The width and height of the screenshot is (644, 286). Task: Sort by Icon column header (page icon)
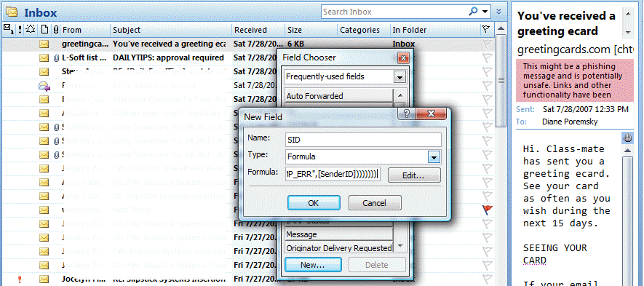tap(44, 30)
